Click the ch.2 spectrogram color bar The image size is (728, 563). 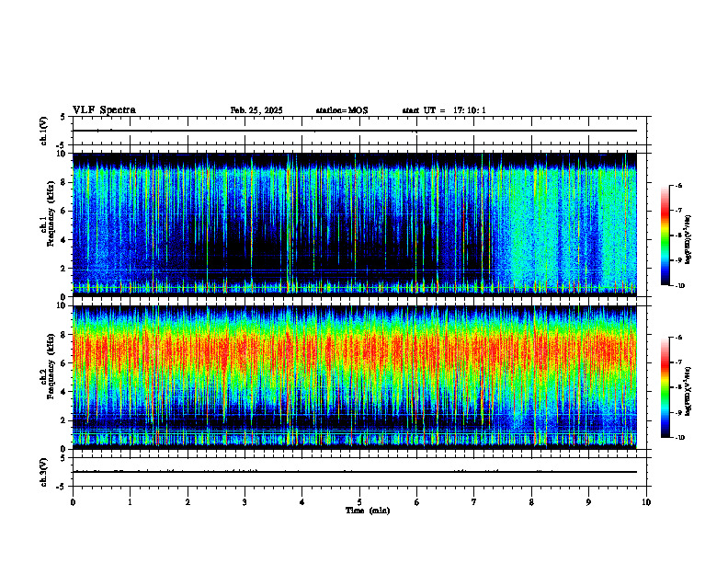pyautogui.click(x=665, y=387)
